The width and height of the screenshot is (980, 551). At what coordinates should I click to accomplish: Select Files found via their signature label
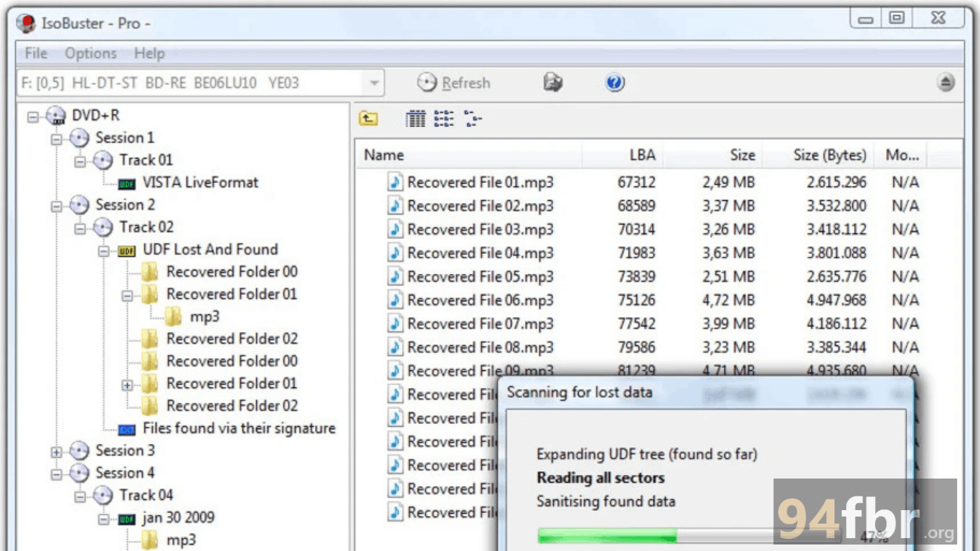coord(239,428)
